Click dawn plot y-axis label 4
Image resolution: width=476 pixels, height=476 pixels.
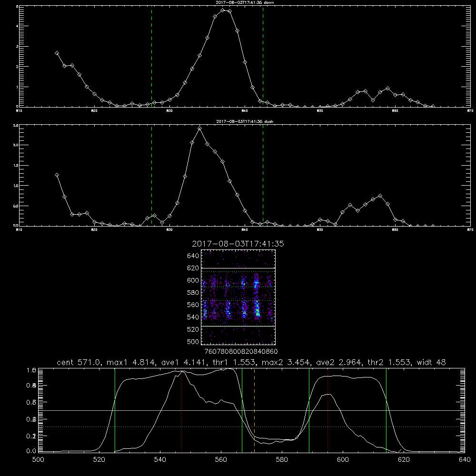pos(17,26)
